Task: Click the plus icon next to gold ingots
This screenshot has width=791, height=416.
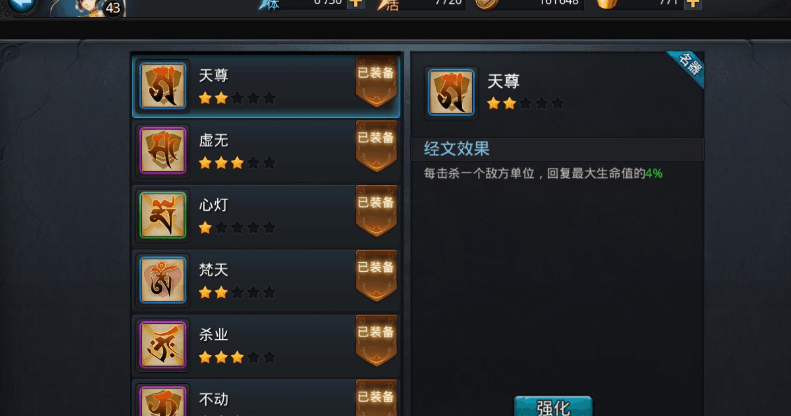Action: point(693,4)
